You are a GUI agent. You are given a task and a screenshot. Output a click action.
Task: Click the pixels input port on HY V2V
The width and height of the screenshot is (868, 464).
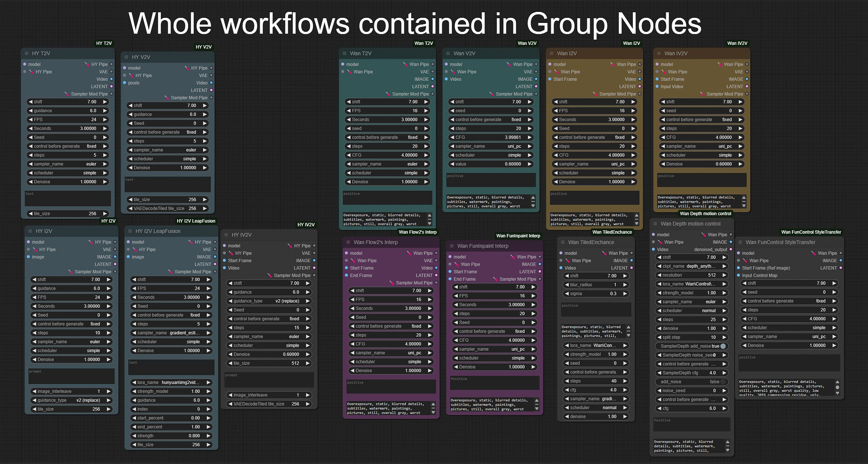pyautogui.click(x=125, y=83)
